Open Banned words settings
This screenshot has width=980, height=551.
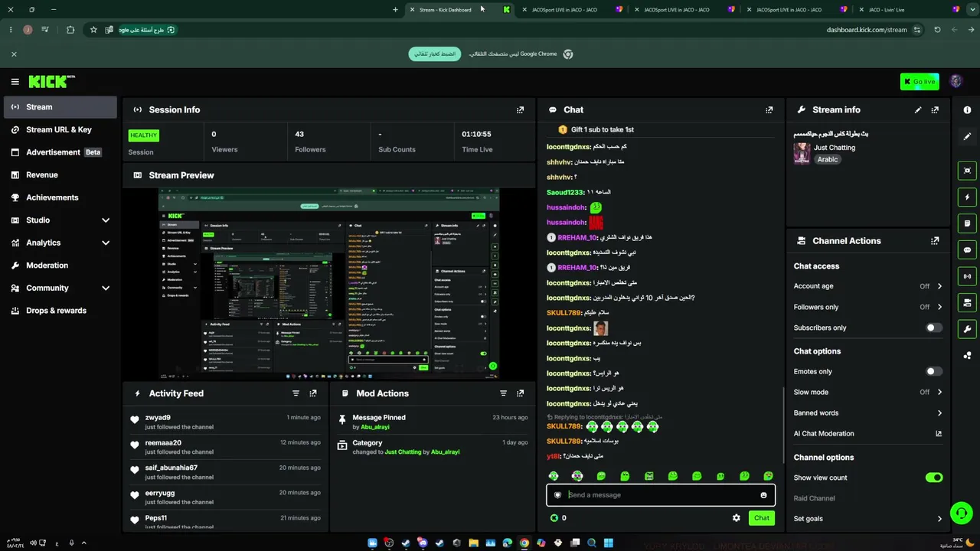(x=868, y=413)
